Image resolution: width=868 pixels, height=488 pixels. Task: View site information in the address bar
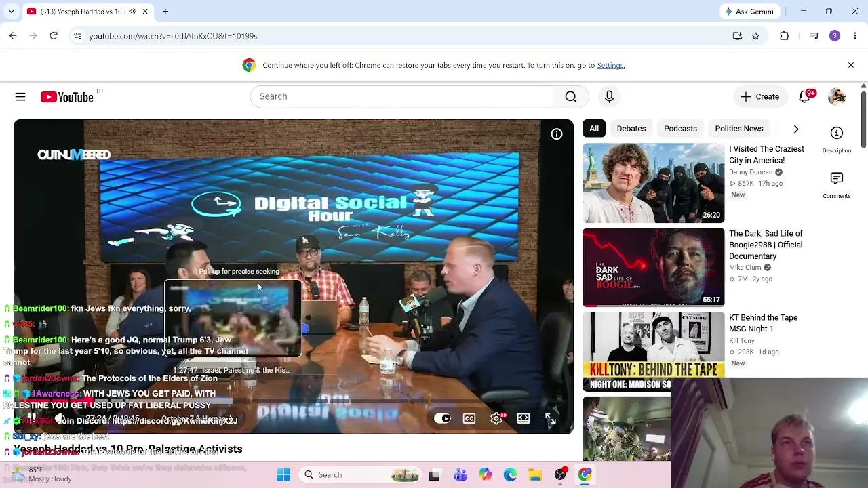[77, 36]
